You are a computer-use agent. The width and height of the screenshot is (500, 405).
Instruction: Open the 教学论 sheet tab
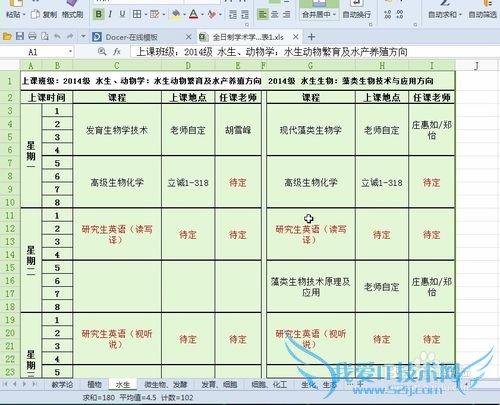(x=62, y=384)
